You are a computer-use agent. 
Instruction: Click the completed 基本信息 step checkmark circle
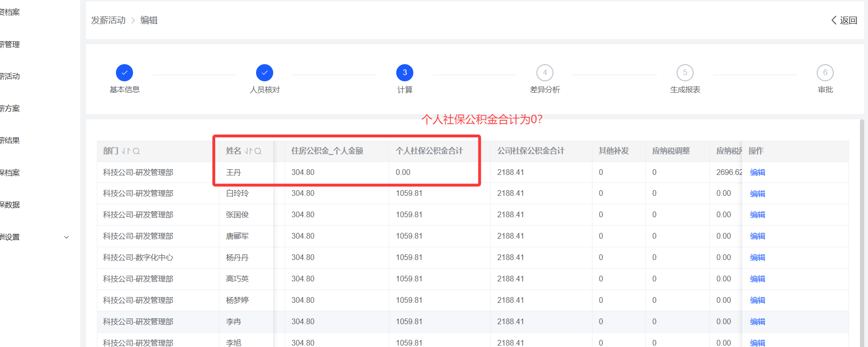click(124, 73)
